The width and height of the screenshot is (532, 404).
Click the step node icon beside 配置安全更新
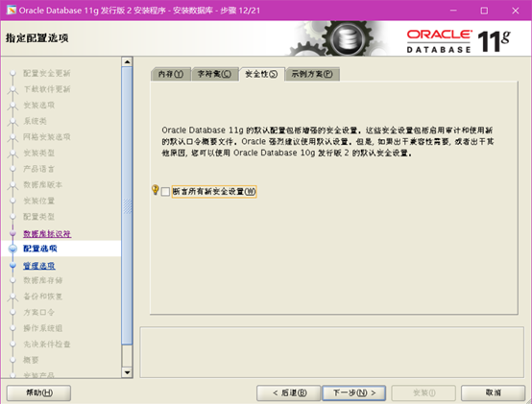(12, 73)
